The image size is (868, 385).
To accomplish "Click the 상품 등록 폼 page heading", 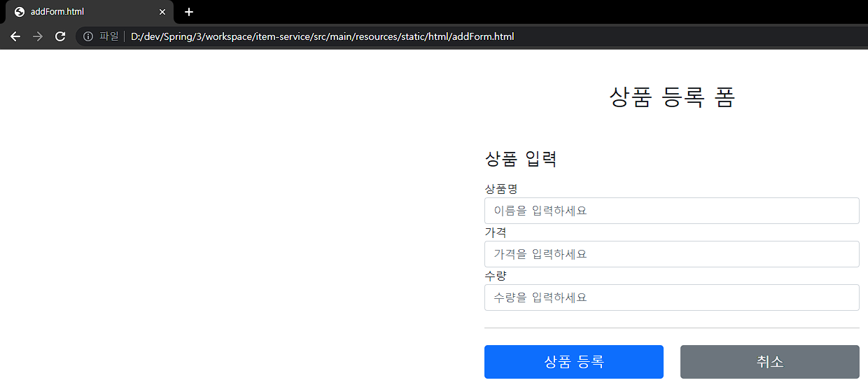I will coord(672,97).
